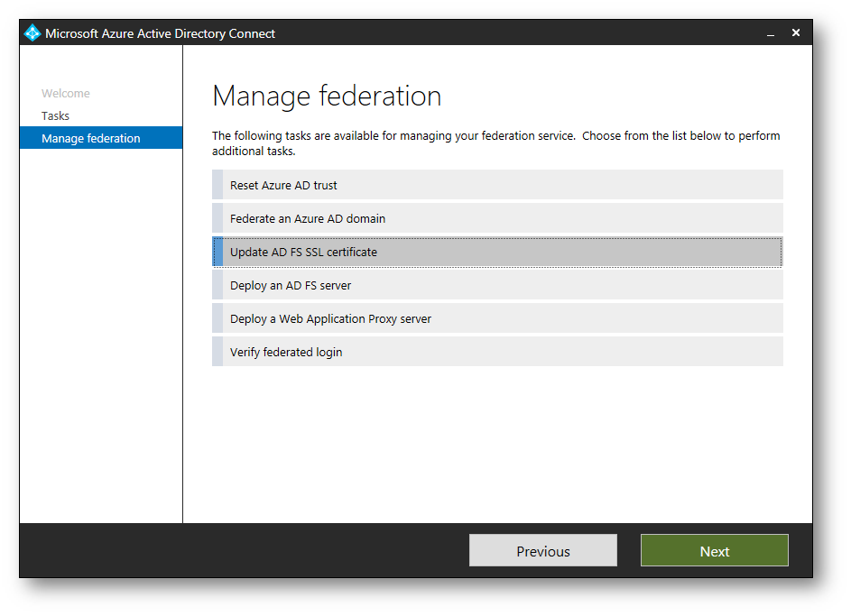
Task: Choose Federate an Azure AD domain
Action: [497, 218]
